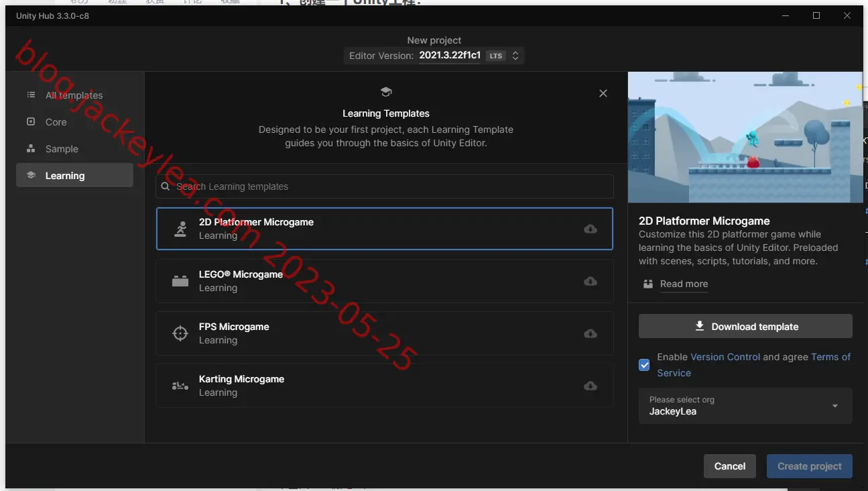Open the Editor Version dropdown
Screen dimensions: 868x491
tap(434, 56)
